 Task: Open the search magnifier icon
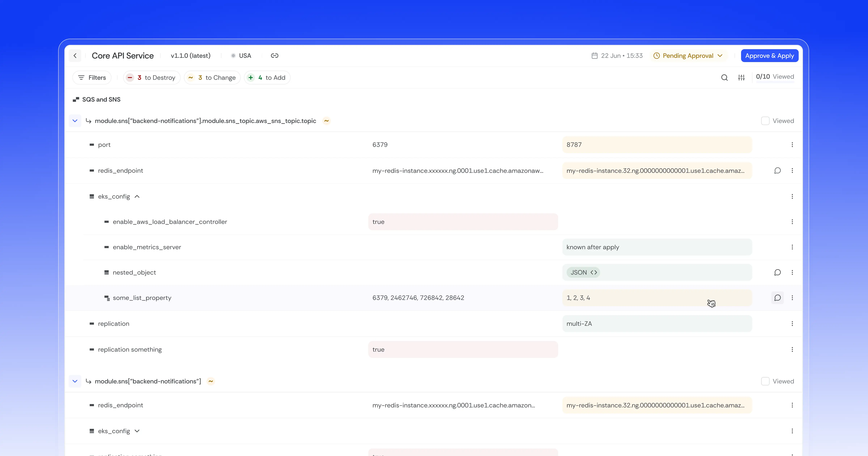pyautogui.click(x=724, y=78)
